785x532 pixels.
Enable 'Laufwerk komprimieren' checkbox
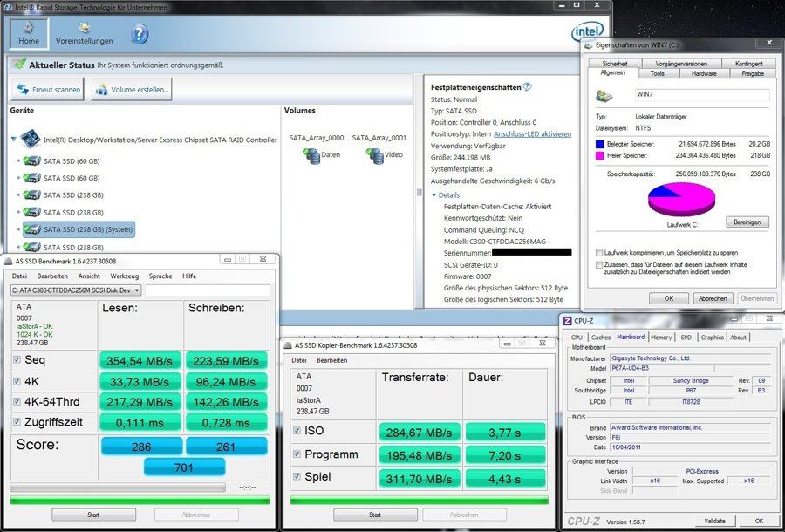(599, 253)
